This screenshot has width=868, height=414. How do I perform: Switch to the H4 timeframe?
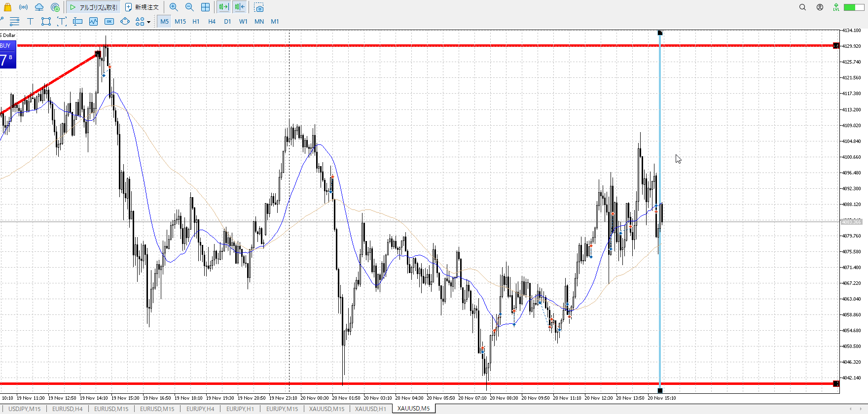(212, 21)
